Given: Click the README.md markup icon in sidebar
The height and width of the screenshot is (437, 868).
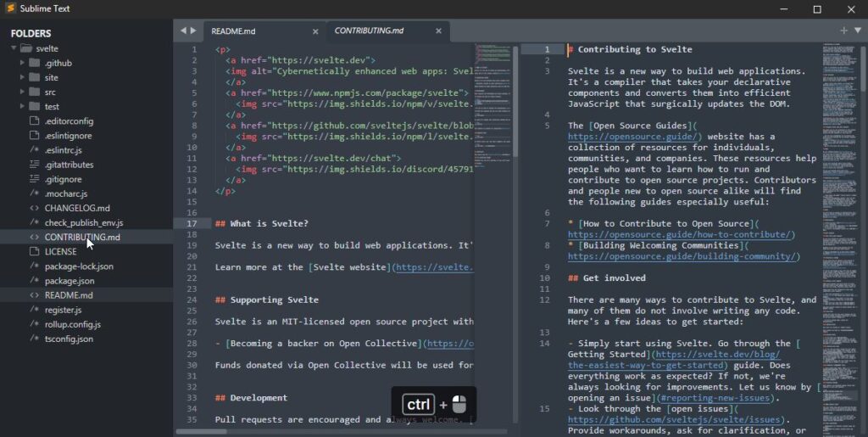Looking at the screenshot, I should pos(34,295).
